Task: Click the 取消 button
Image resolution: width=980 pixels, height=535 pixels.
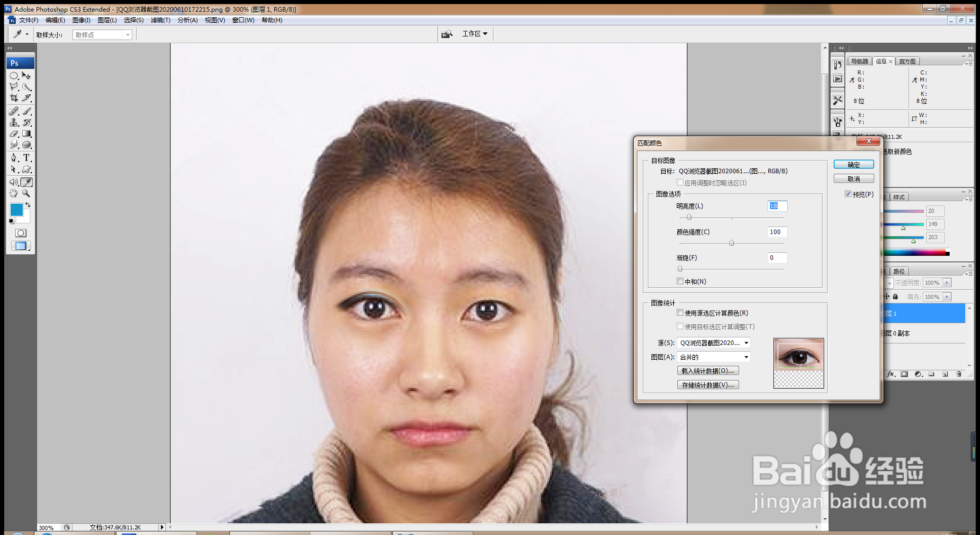Action: (853, 179)
